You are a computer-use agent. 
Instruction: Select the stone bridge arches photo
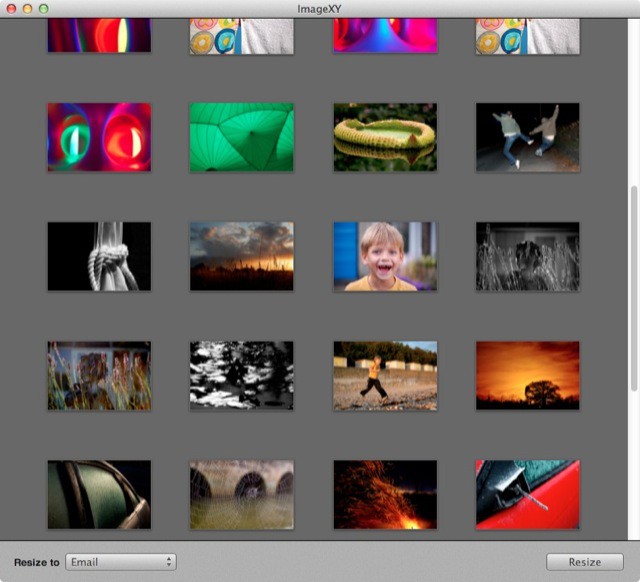(x=242, y=494)
